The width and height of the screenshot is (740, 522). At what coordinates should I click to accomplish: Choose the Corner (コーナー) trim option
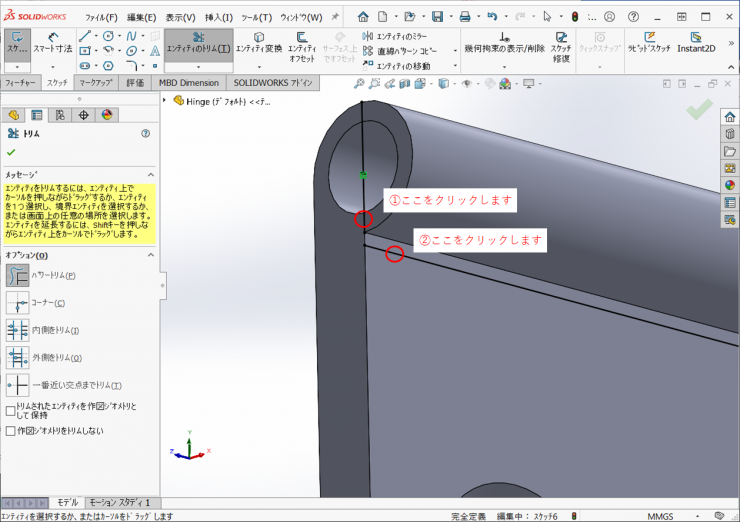(x=18, y=302)
